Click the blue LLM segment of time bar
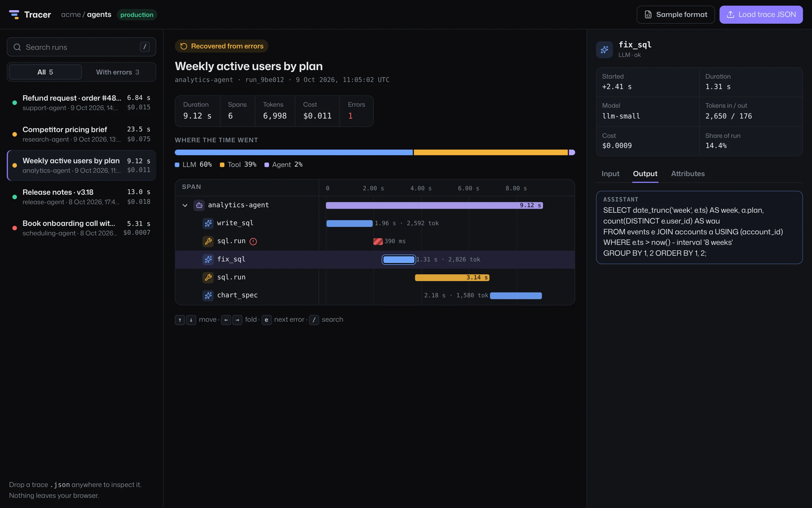The image size is (812, 508). coord(294,152)
